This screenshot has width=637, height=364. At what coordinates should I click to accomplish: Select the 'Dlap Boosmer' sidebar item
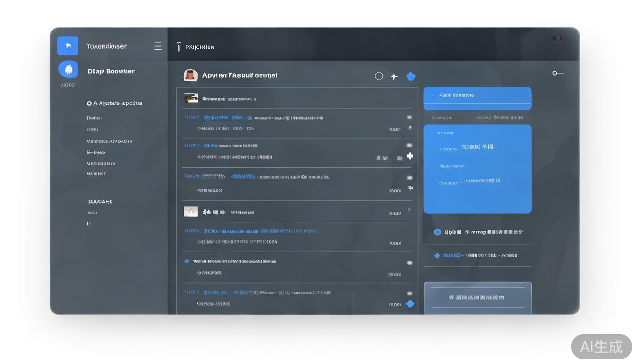(111, 72)
